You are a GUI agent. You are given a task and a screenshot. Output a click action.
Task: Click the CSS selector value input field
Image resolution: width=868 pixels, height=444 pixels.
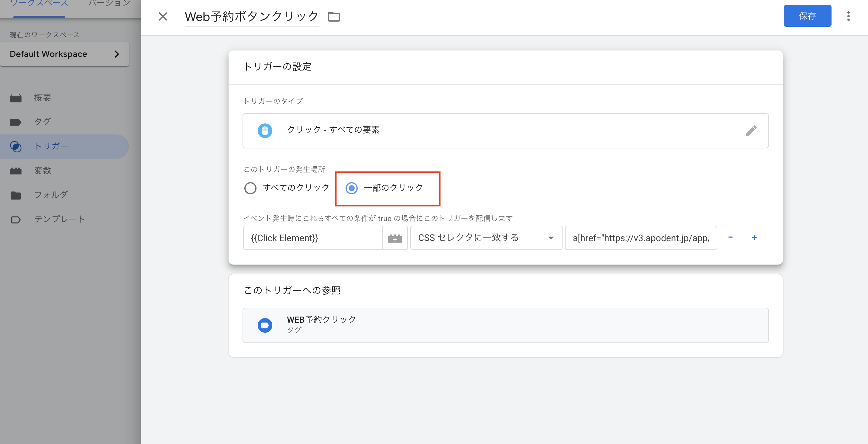click(x=641, y=238)
